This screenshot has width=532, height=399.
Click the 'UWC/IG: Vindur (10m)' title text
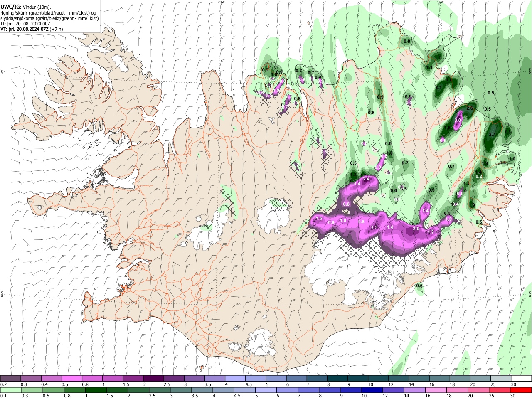pyautogui.click(x=25, y=7)
